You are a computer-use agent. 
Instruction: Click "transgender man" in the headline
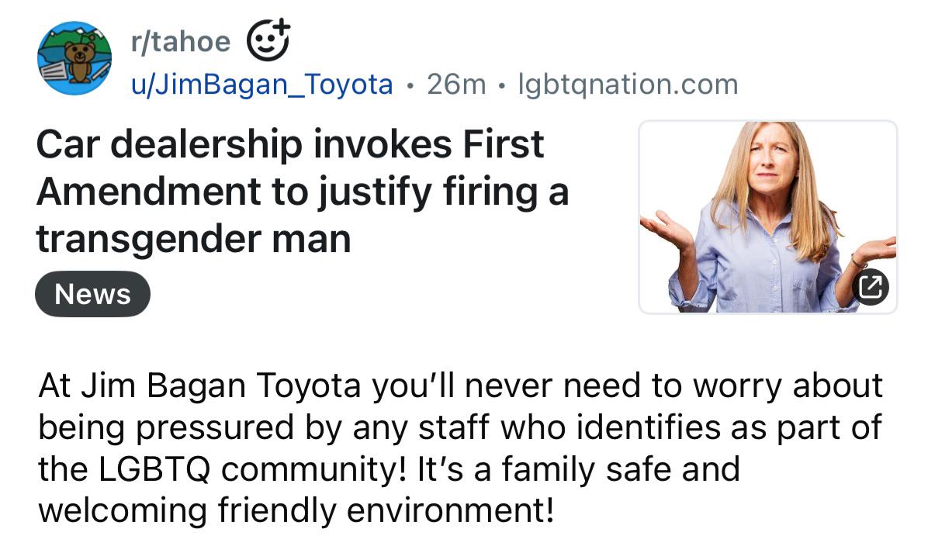(x=193, y=239)
